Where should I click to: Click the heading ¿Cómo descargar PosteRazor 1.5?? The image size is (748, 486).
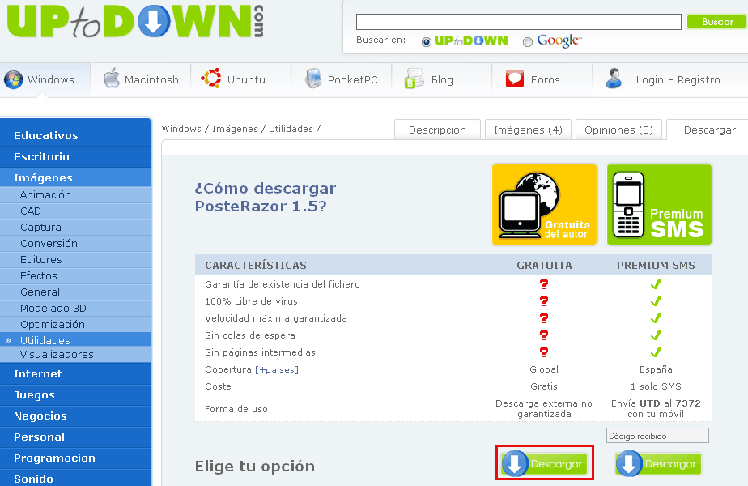click(x=265, y=197)
